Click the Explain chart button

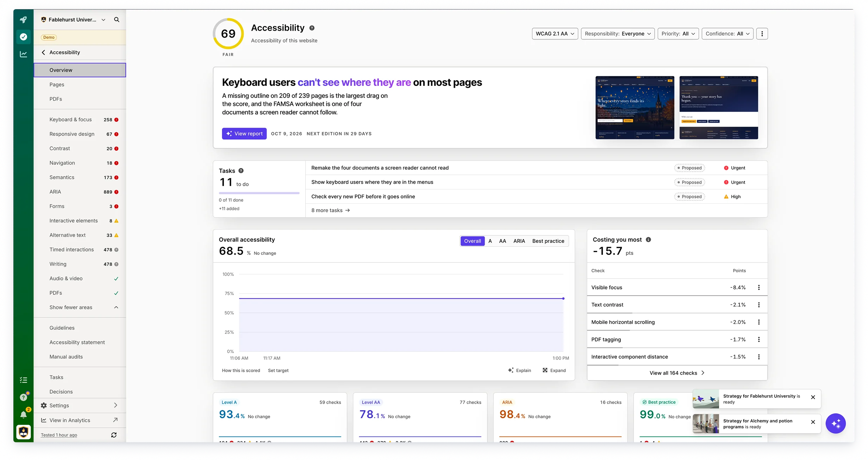point(519,370)
